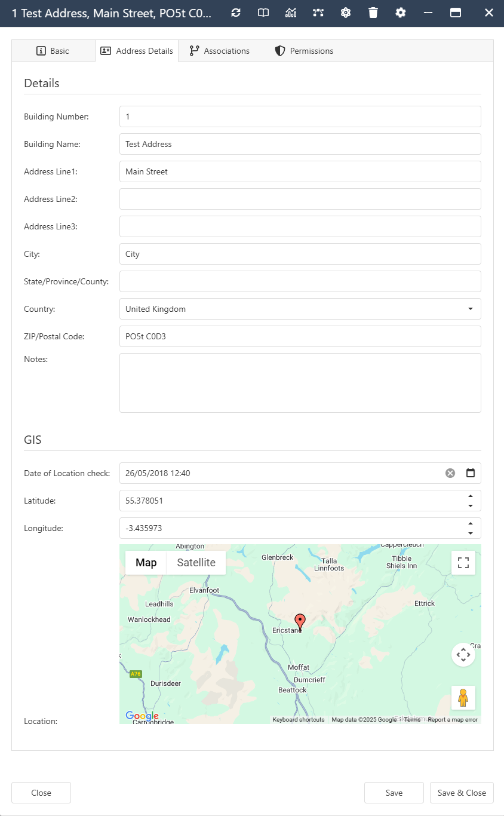The width and height of the screenshot is (504, 816).
Task: Switch the map back to Map view
Action: (x=146, y=562)
